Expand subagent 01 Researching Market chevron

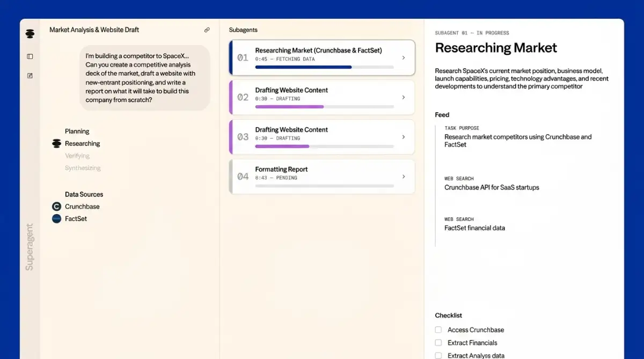coord(404,58)
